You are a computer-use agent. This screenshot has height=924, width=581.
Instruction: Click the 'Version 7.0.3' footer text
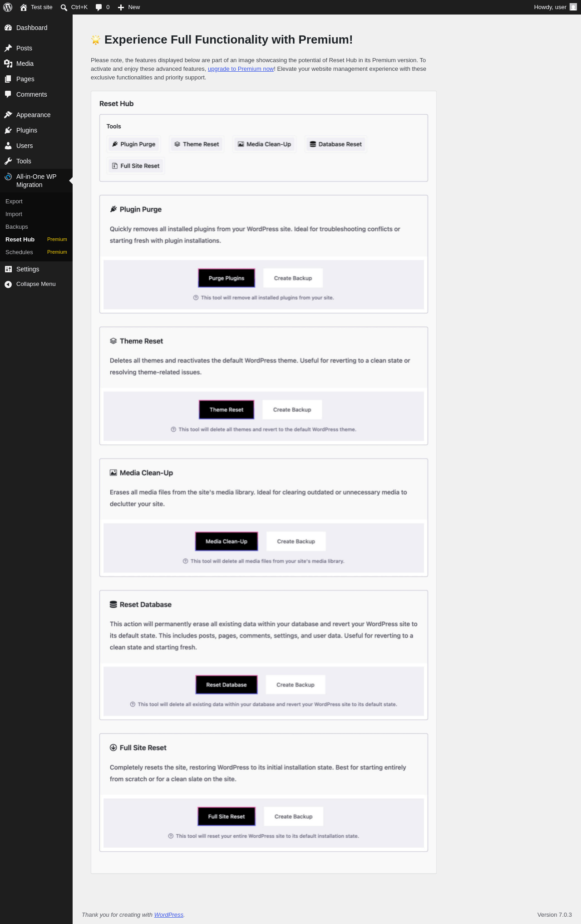pos(555,915)
